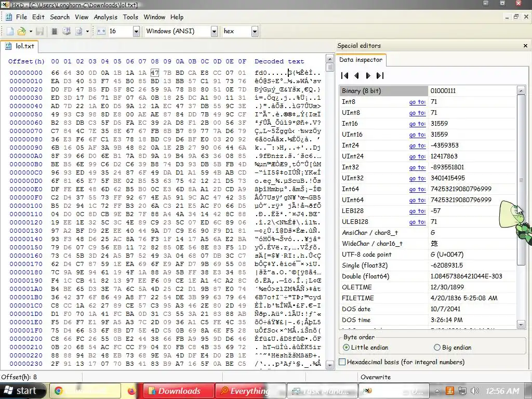Click the bytes per row input field
Image resolution: width=532 pixels, height=399 pixels.
(x=120, y=31)
